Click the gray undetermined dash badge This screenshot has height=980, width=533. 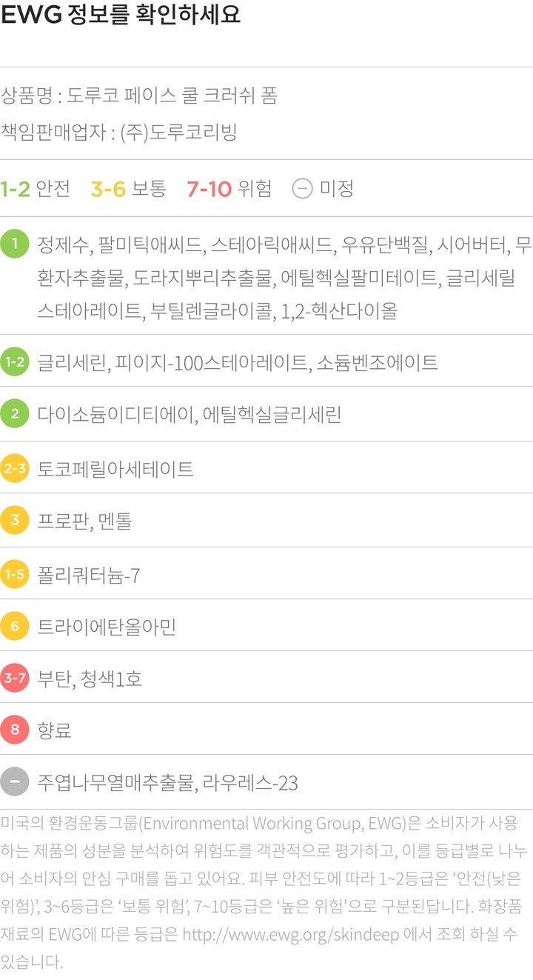pos(15,781)
